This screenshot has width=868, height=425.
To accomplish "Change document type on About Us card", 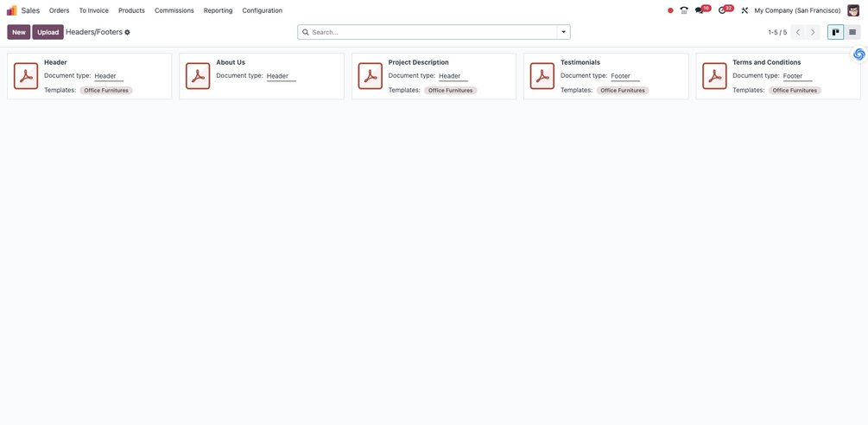I will [x=281, y=76].
